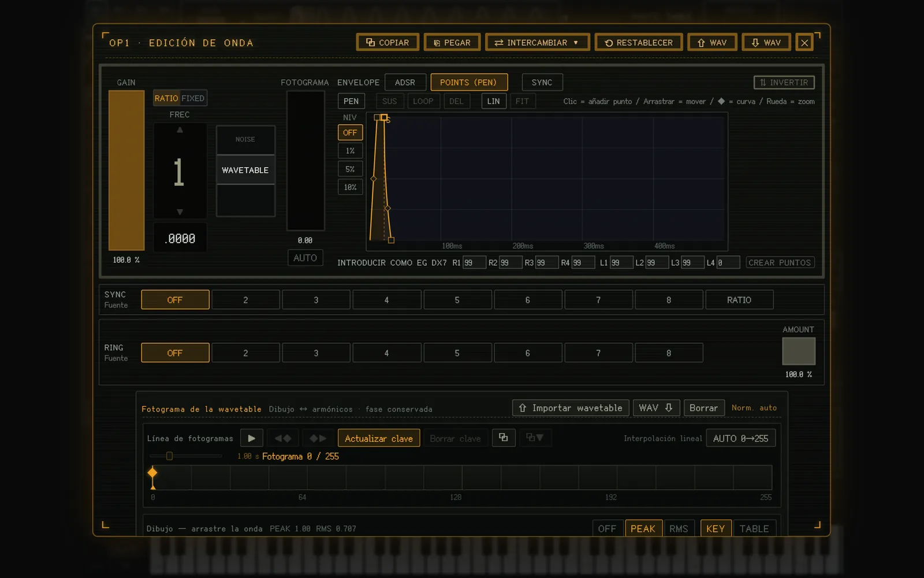This screenshot has height=578, width=924.
Task: Click the Borrar wavetable button
Action: [703, 408]
